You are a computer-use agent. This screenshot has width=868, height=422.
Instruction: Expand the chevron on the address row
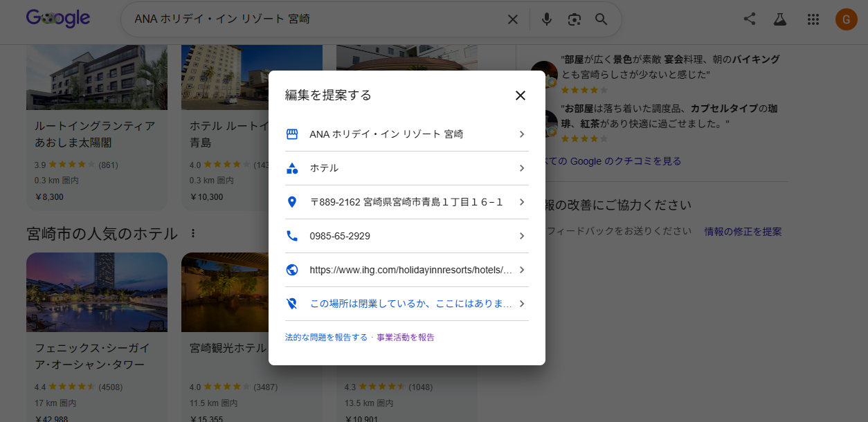coord(522,202)
